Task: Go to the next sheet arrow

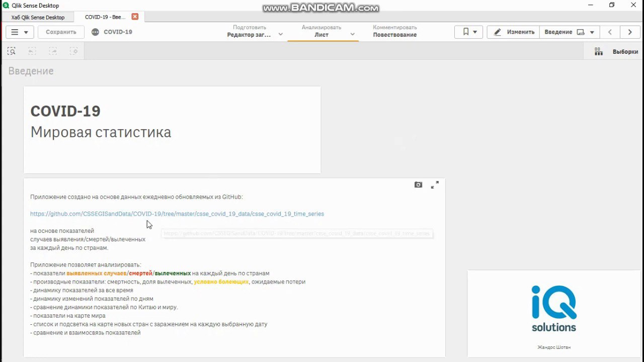Action: [630, 32]
